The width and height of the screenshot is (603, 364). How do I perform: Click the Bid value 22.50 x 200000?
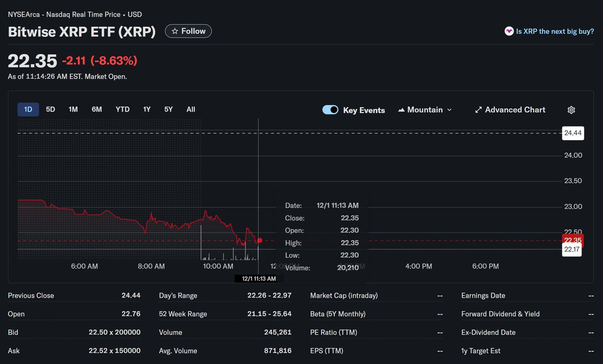[x=115, y=332]
